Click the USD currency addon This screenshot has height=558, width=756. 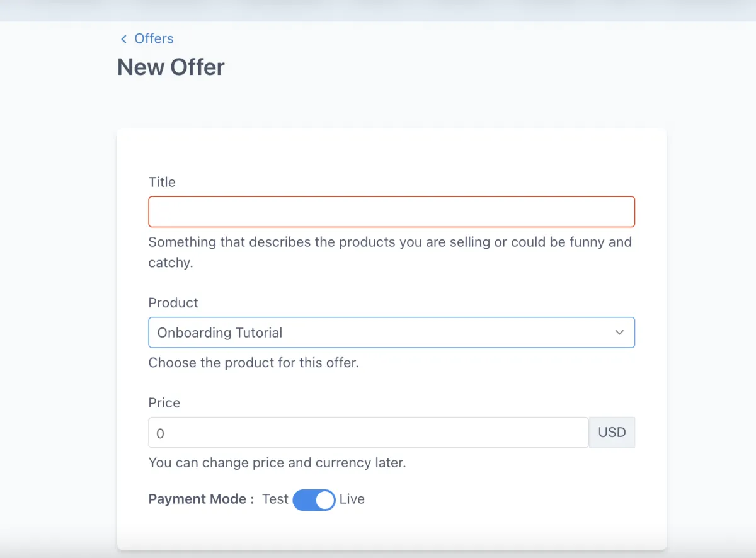pos(612,433)
